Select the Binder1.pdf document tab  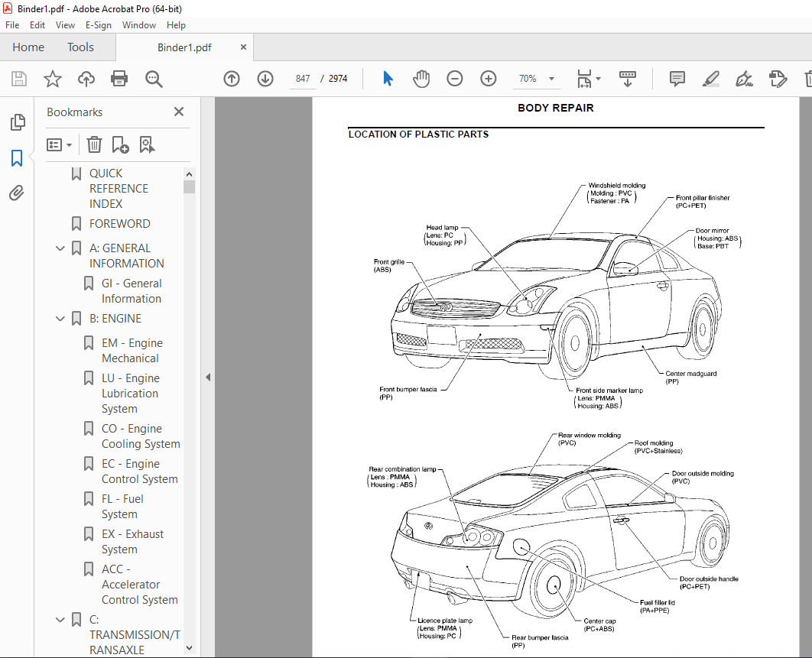point(184,47)
